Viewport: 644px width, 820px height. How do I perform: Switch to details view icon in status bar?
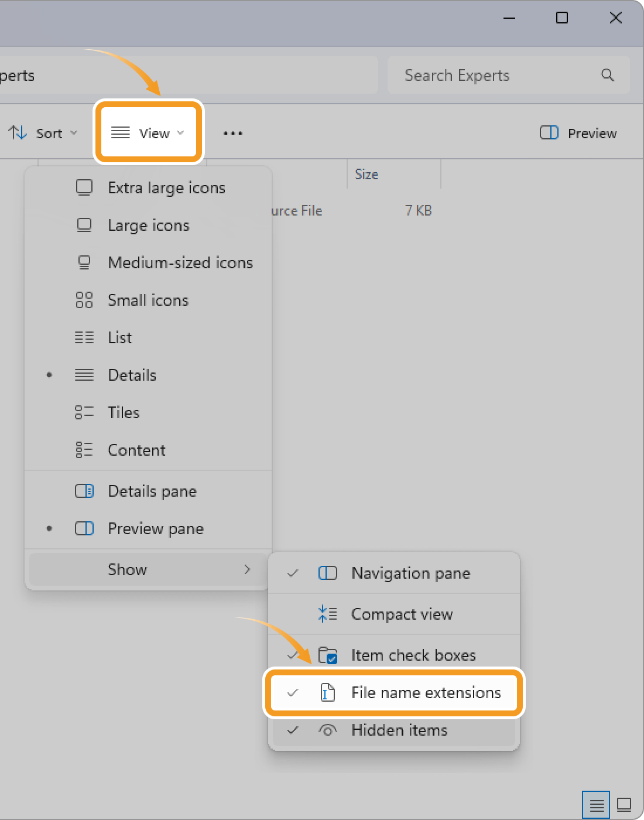[x=596, y=805]
